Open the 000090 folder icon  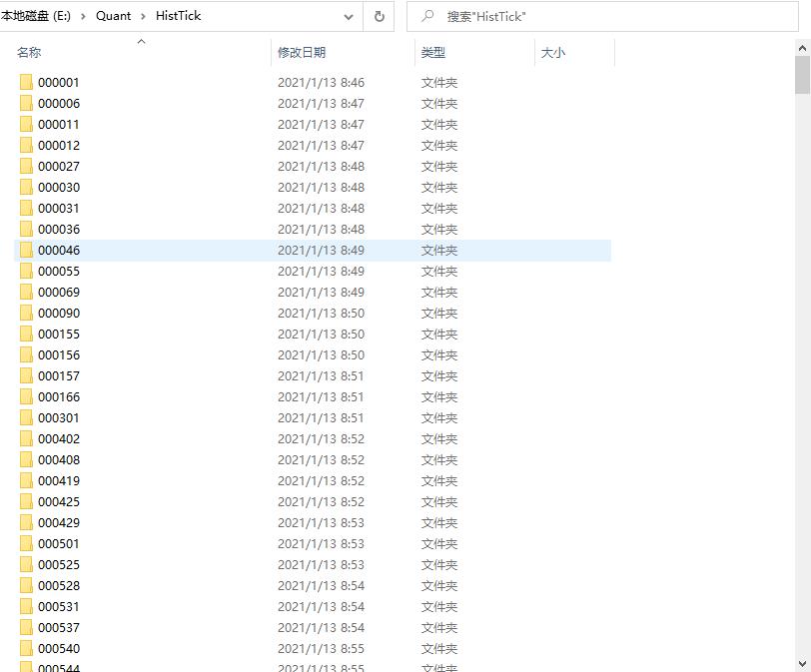point(25,313)
